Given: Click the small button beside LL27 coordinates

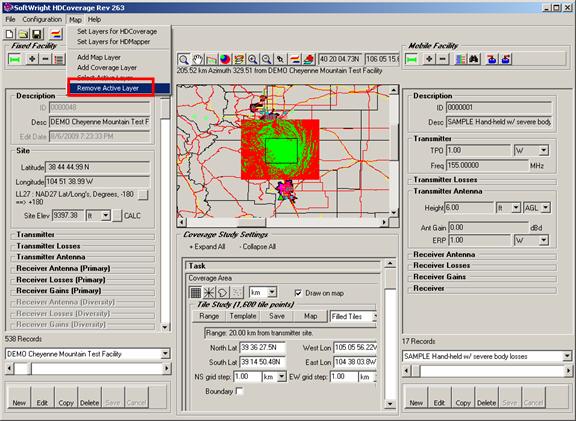Looking at the screenshot, I should (x=143, y=195).
